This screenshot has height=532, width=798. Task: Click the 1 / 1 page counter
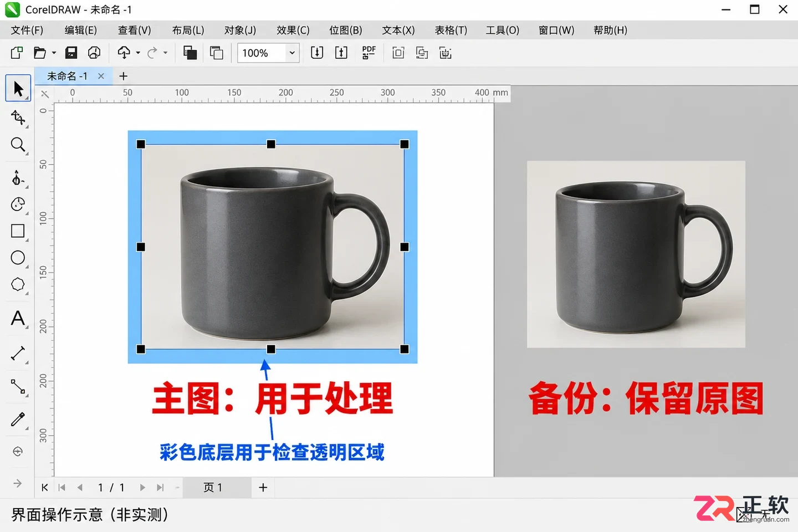(111, 487)
